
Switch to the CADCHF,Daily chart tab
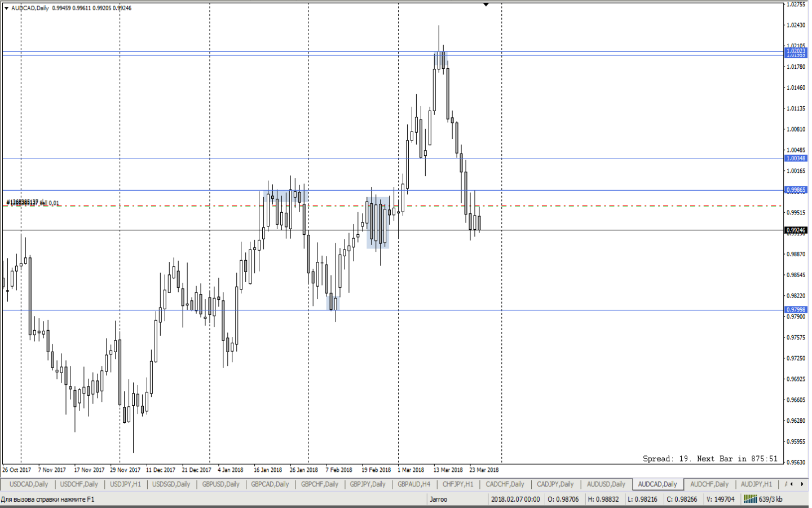pyautogui.click(x=505, y=484)
